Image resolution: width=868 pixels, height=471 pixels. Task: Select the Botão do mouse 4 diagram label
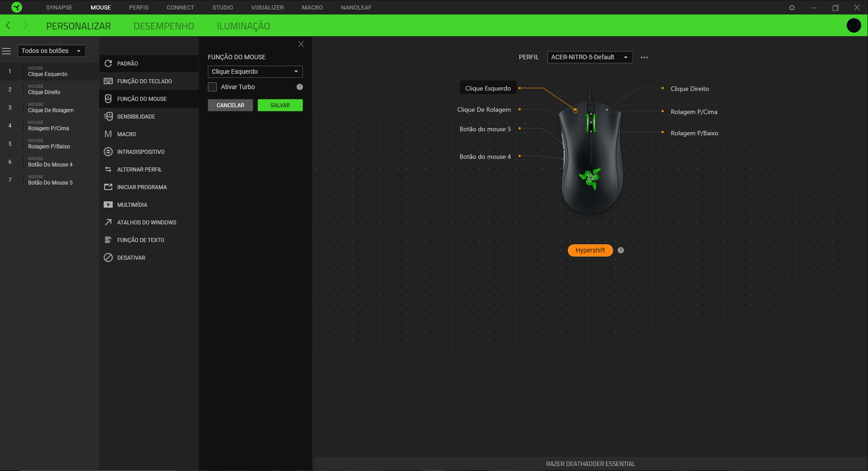point(485,157)
